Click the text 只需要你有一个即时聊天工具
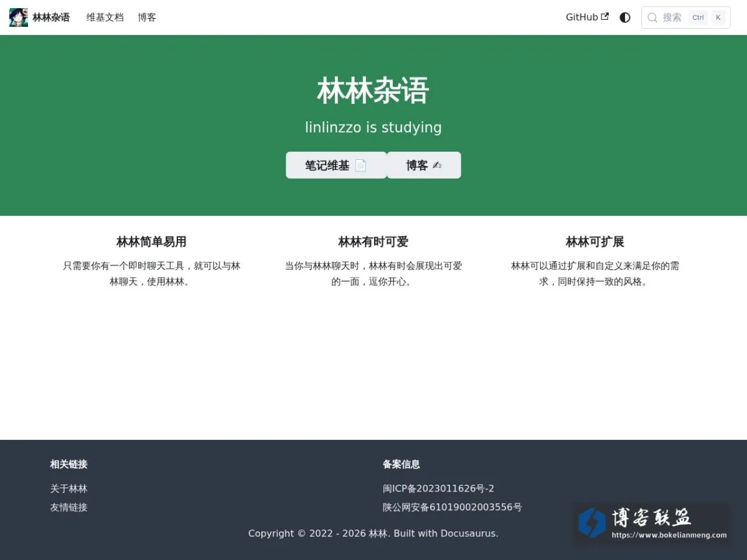The image size is (747, 560). click(x=123, y=266)
